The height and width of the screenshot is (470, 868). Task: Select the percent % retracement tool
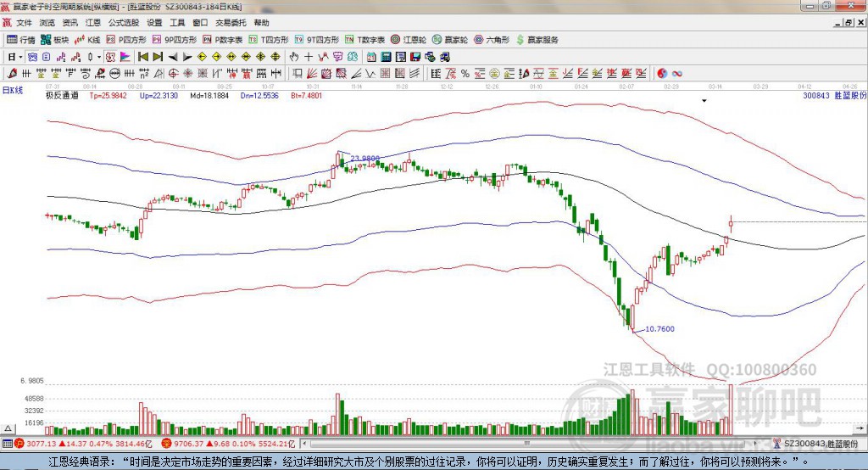465,73
